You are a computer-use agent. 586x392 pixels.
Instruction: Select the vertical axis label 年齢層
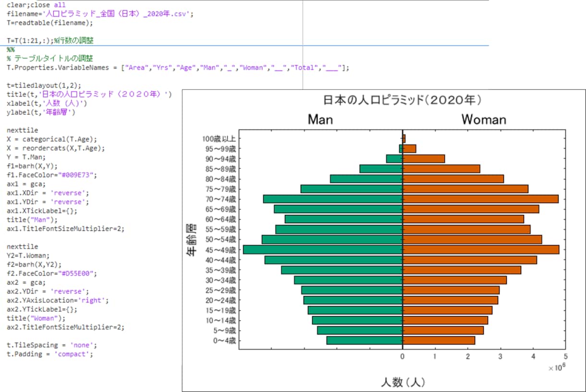tap(191, 240)
